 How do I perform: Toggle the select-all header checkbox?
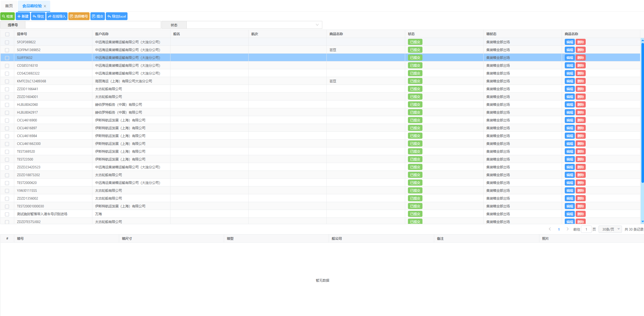click(x=7, y=34)
